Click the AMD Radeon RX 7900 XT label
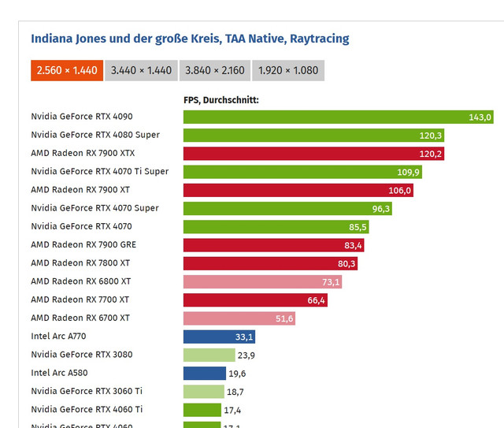 tap(80, 190)
